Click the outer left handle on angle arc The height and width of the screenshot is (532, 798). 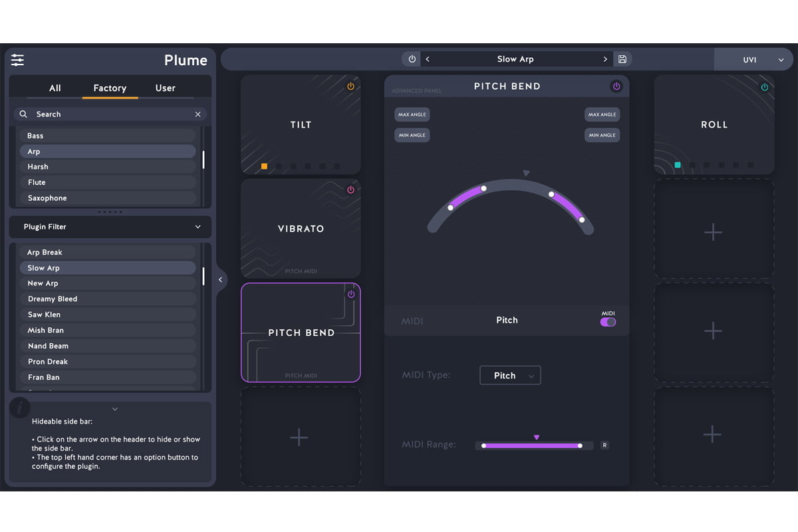(450, 208)
